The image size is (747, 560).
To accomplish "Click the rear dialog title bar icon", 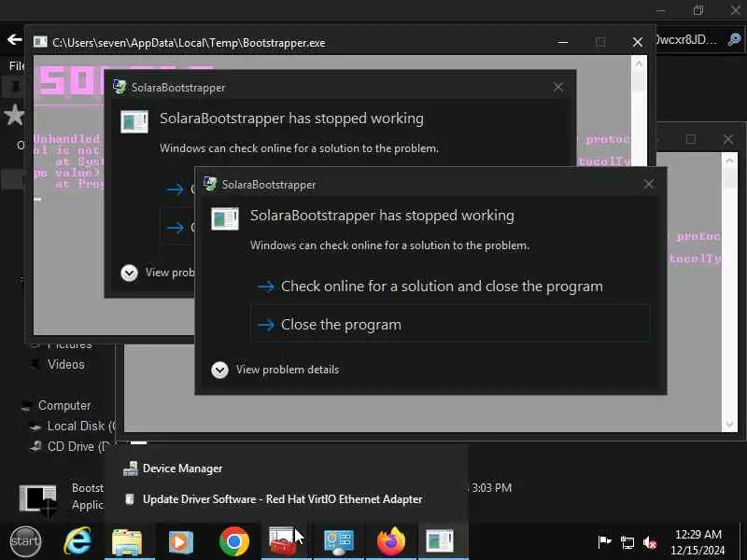I will [x=120, y=87].
